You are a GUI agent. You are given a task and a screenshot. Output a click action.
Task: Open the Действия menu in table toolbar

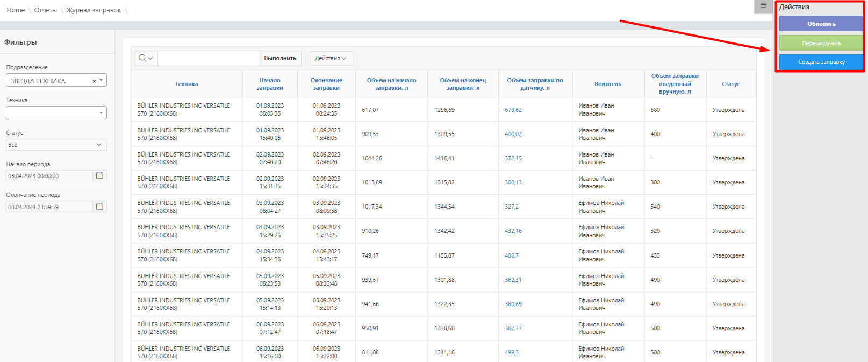pos(331,58)
